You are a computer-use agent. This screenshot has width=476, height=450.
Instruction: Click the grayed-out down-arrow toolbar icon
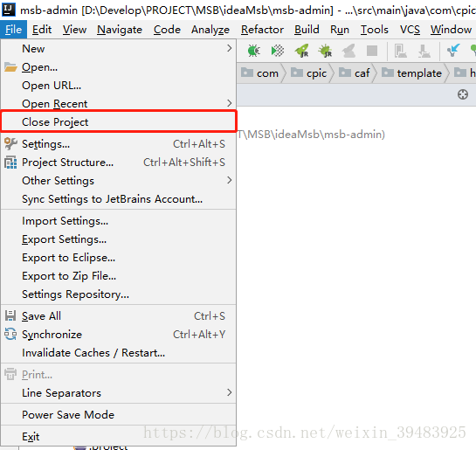click(x=424, y=51)
